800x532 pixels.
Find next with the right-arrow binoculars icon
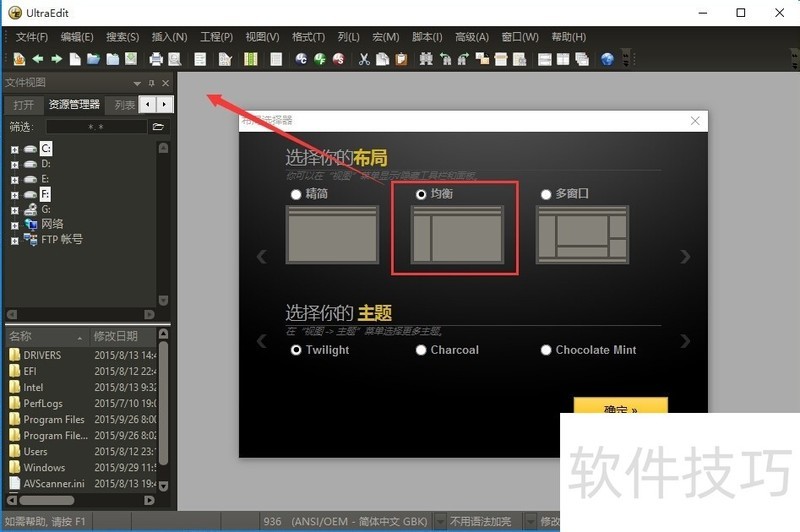(x=463, y=59)
